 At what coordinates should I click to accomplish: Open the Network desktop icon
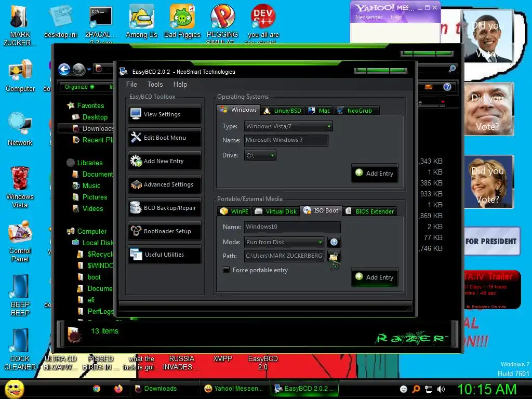pyautogui.click(x=20, y=129)
